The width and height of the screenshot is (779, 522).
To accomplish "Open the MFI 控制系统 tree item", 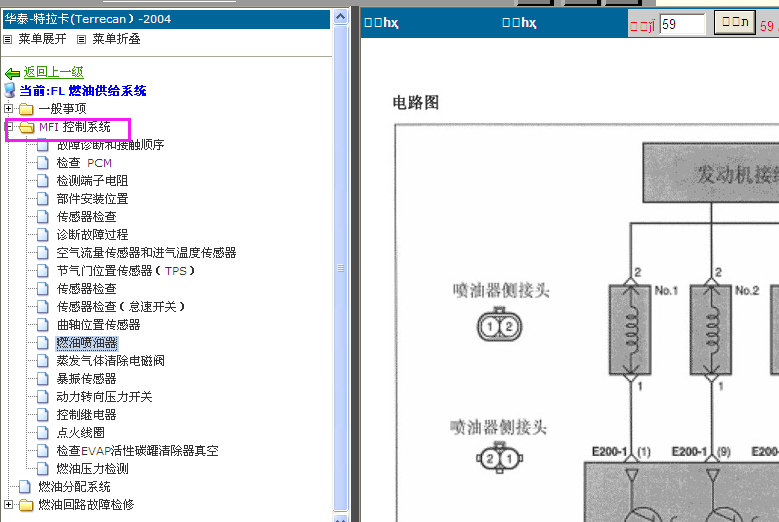I will (75, 127).
